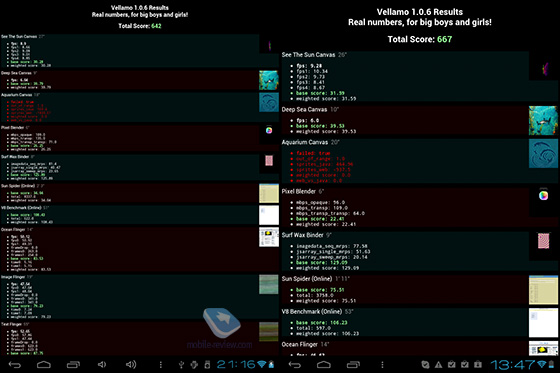
Task: Open Deep Sea Canvas thumbnail in score 667 results
Action: tap(543, 120)
